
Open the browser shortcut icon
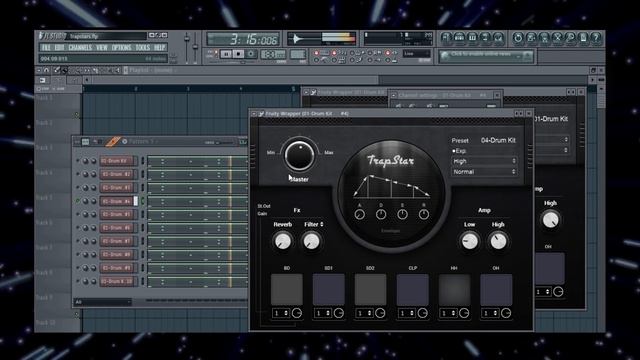click(485, 38)
